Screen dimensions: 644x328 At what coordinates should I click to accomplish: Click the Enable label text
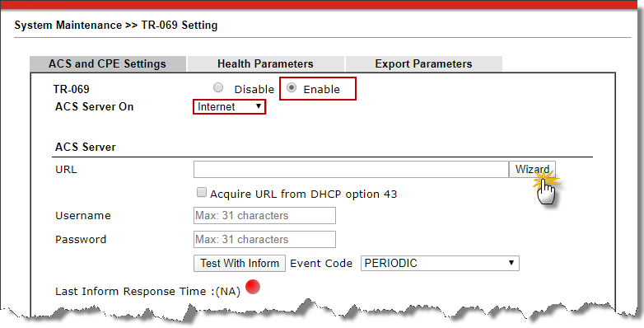tap(322, 89)
